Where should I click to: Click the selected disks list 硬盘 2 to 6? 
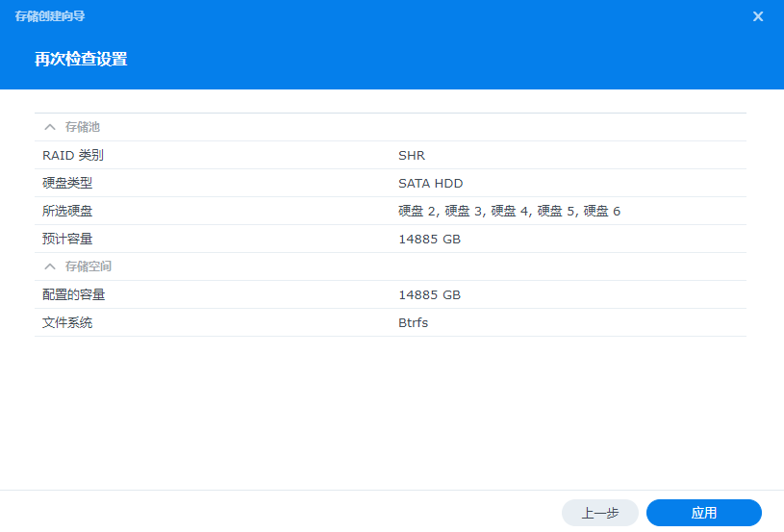point(509,211)
